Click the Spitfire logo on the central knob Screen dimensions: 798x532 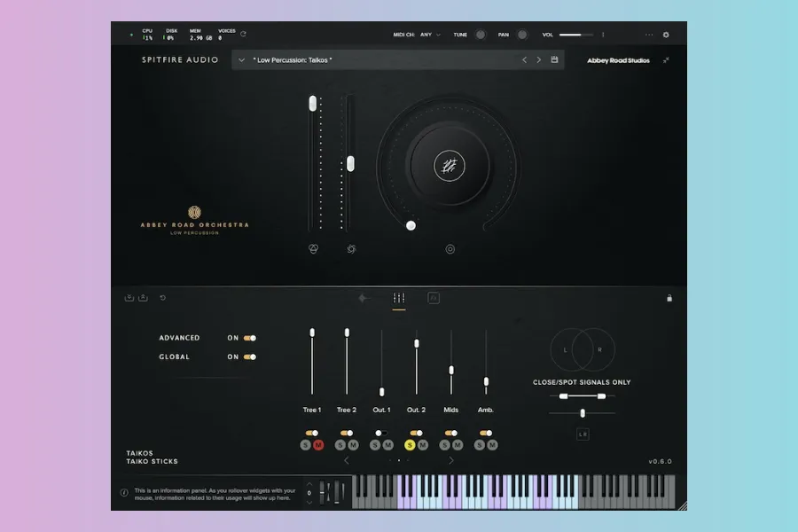pos(450,164)
